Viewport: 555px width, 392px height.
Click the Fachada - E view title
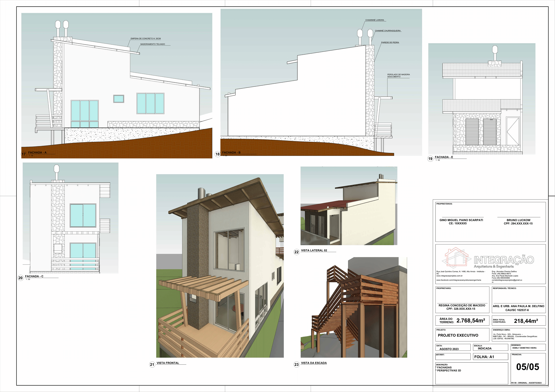point(444,157)
